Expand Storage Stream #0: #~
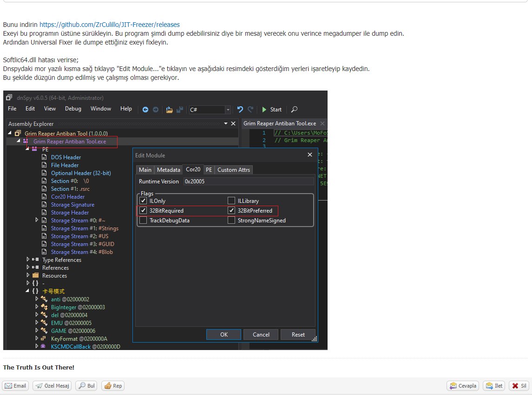The image size is (532, 396). point(37,220)
